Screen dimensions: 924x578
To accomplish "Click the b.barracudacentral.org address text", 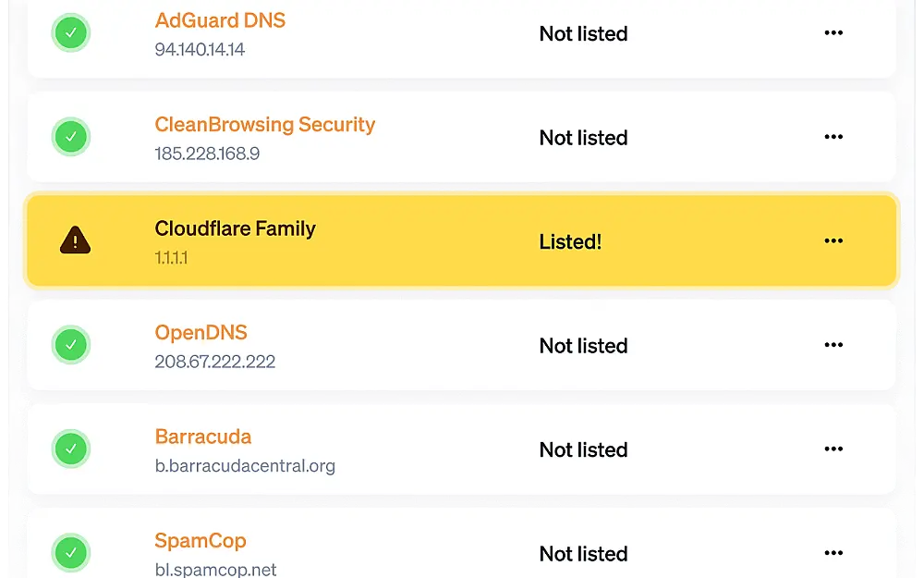I will (245, 466).
